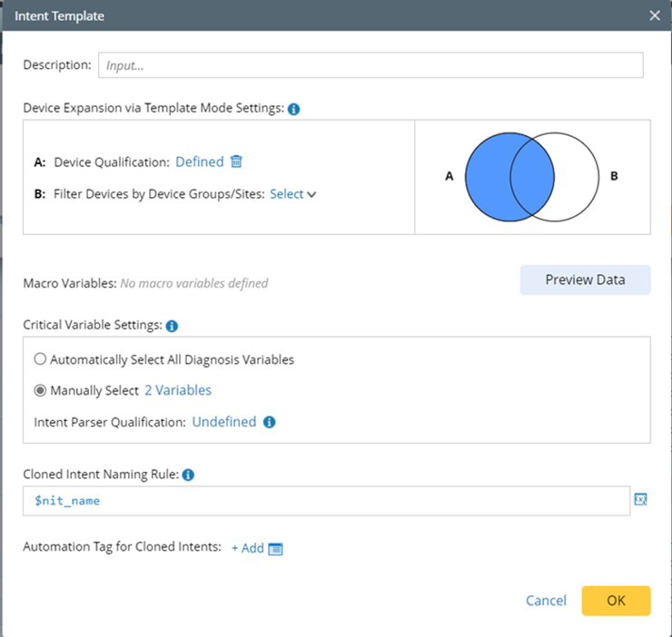This screenshot has width=672, height=637.
Task: Click info icon beside Cloned Intent Naming Rule
Action: pos(187,475)
